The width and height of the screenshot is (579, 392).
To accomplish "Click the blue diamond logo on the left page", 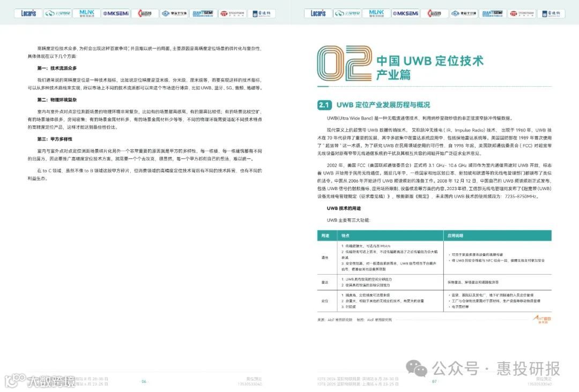I will (174, 13).
